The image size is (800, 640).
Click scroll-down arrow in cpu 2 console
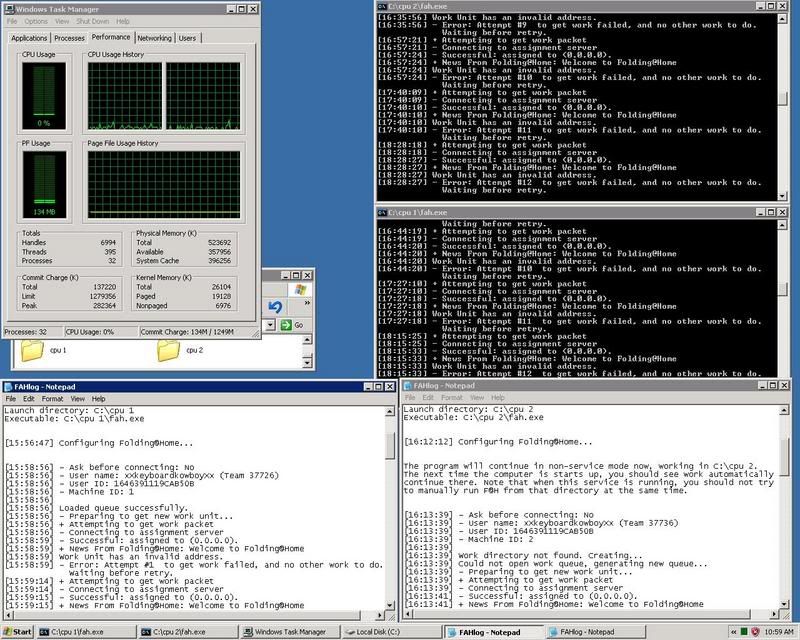(x=782, y=196)
